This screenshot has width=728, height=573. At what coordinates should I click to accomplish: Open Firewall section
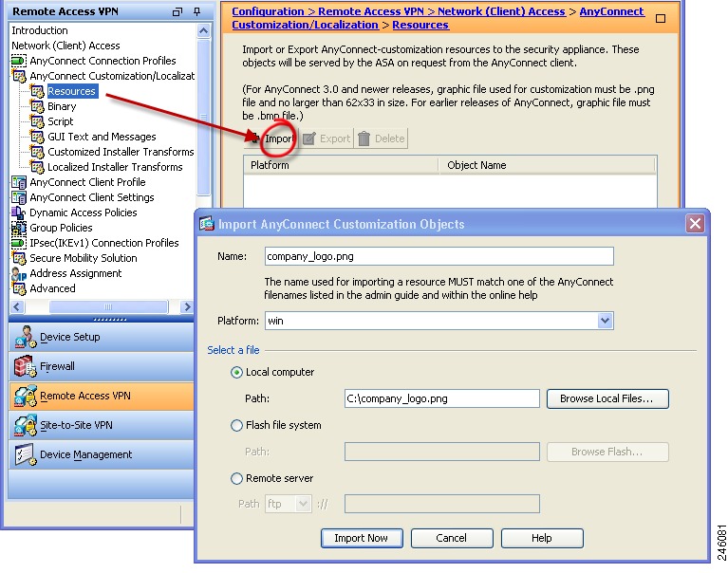(x=102, y=366)
